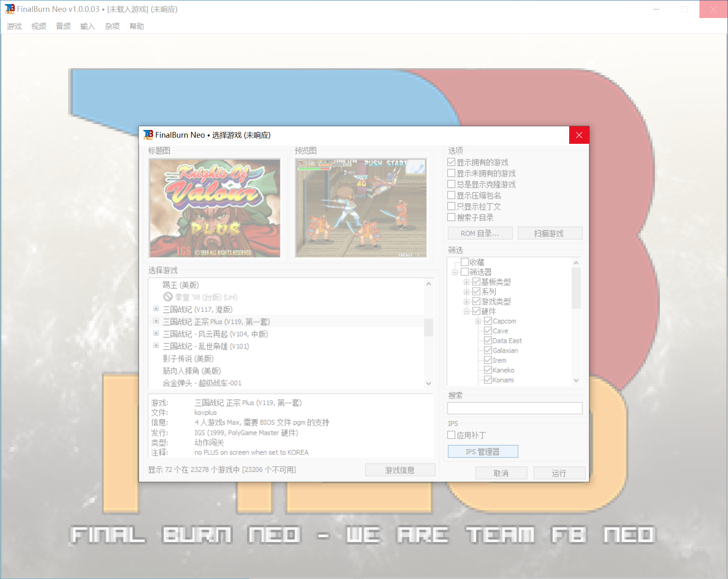Click into the 搜索 text field

tap(515, 408)
